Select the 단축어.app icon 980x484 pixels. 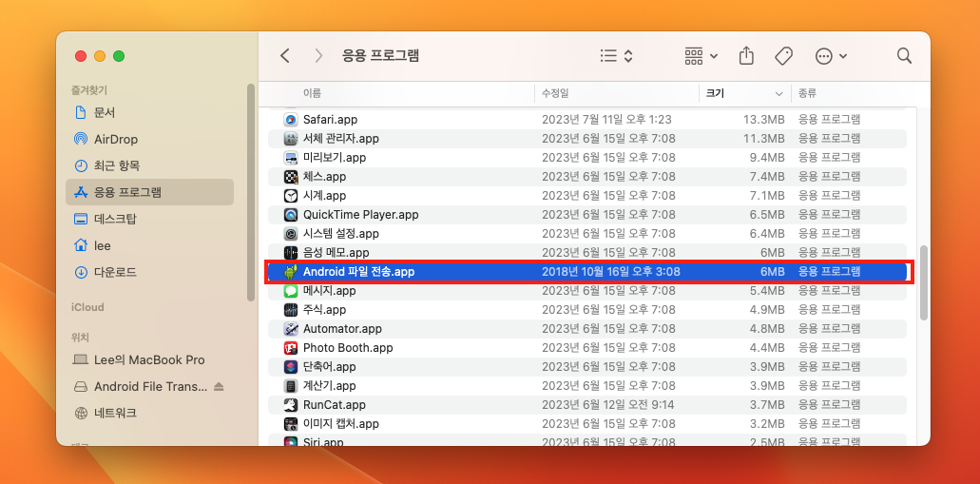pyautogui.click(x=291, y=366)
